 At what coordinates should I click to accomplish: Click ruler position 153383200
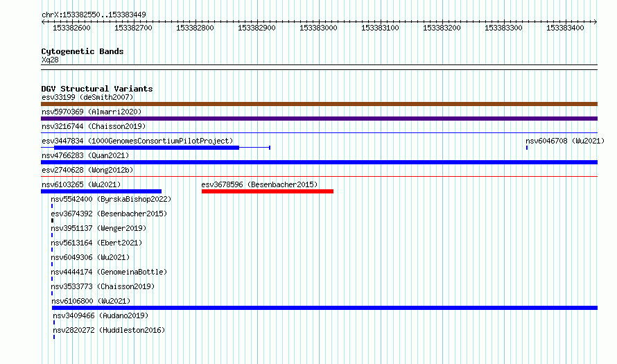click(x=442, y=28)
